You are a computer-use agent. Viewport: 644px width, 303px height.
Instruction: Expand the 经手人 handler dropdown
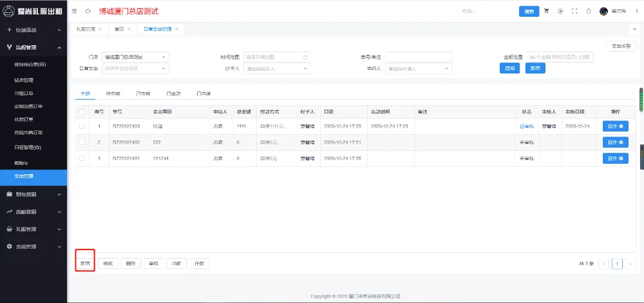pyautogui.click(x=277, y=68)
